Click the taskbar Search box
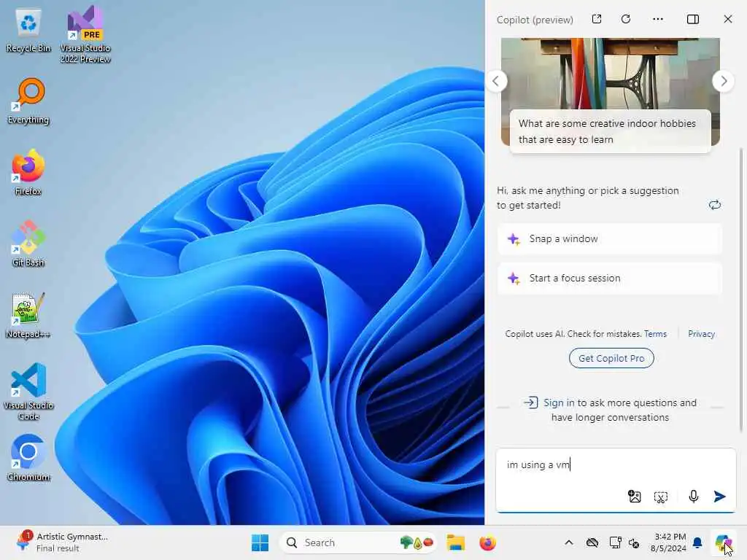747x560 pixels. tap(358, 542)
